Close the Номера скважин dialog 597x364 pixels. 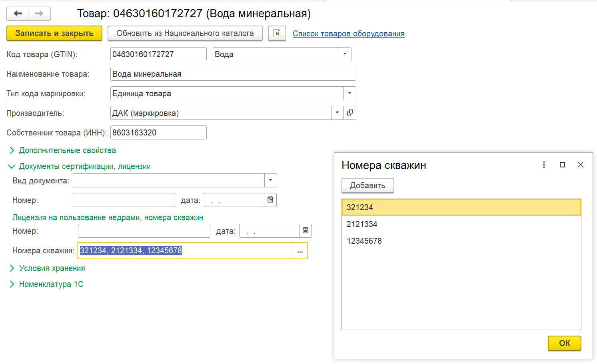(581, 165)
